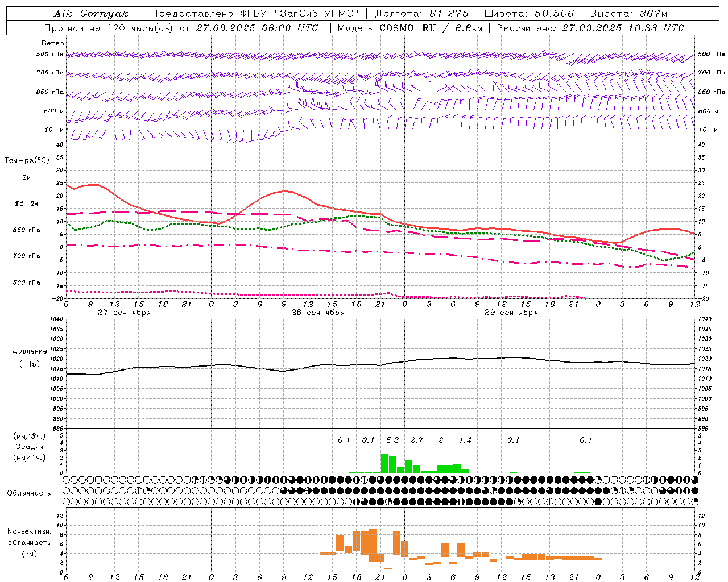The width and height of the screenshot is (728, 582).
Task: Click the longitude value 81.275
Action: pyautogui.click(x=449, y=14)
